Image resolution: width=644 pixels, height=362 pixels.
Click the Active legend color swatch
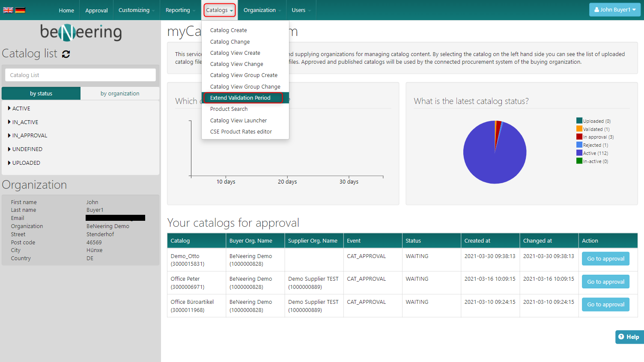tap(579, 153)
